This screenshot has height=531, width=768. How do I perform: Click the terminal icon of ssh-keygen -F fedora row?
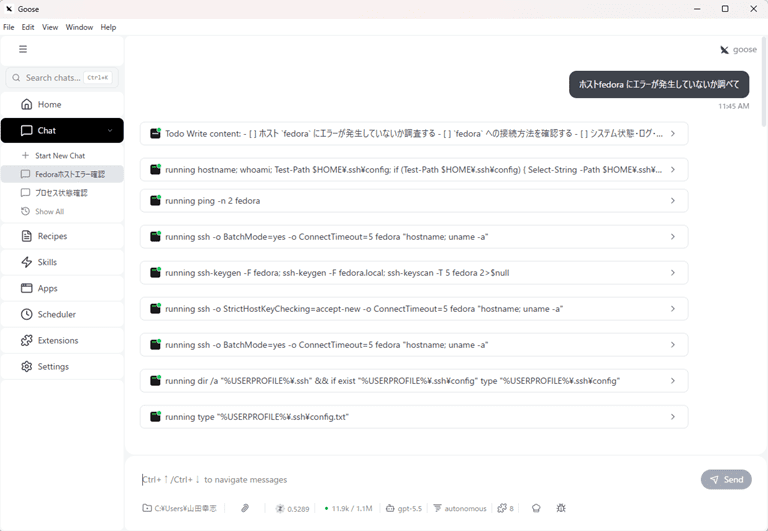tap(155, 272)
